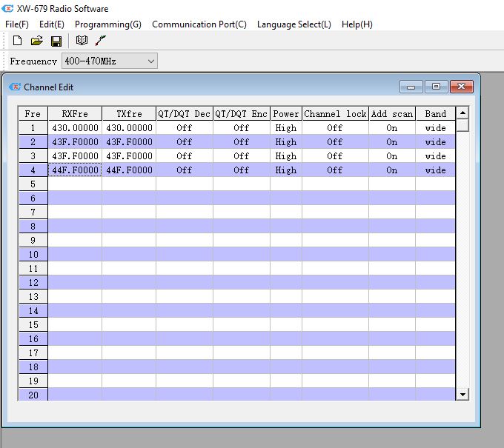Click Power High cell for channel 3
The width and height of the screenshot is (504, 448).
(286, 156)
